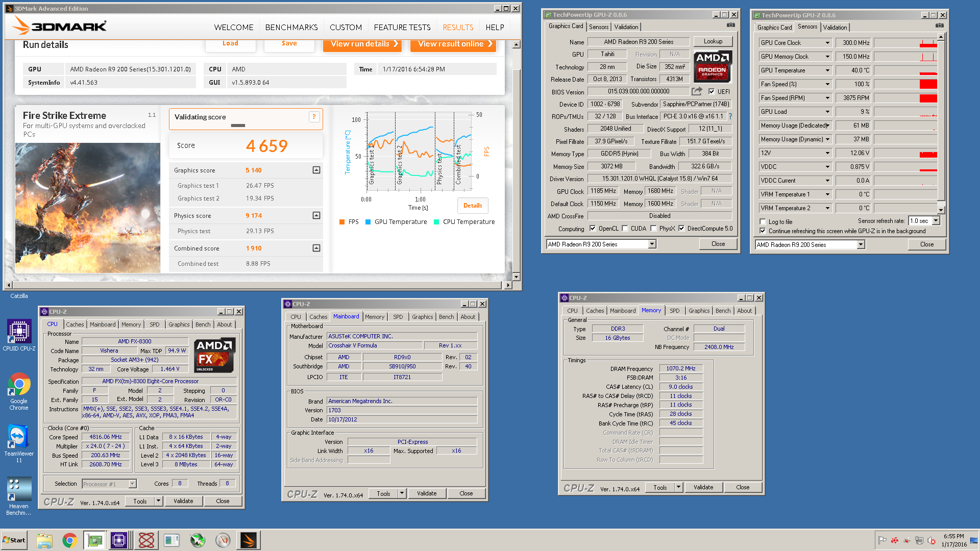Image resolution: width=980 pixels, height=551 pixels.
Task: Toggle the PhysX checkbox
Action: [653, 229]
